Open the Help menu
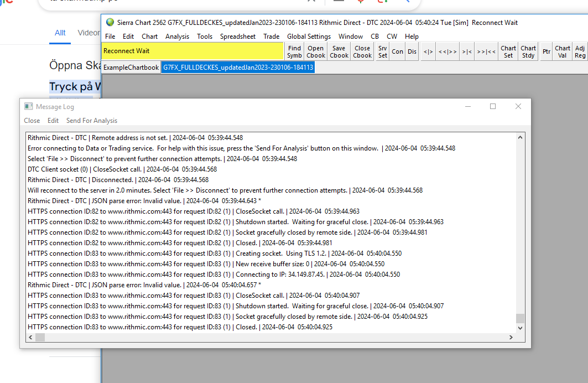The image size is (588, 383). 412,37
